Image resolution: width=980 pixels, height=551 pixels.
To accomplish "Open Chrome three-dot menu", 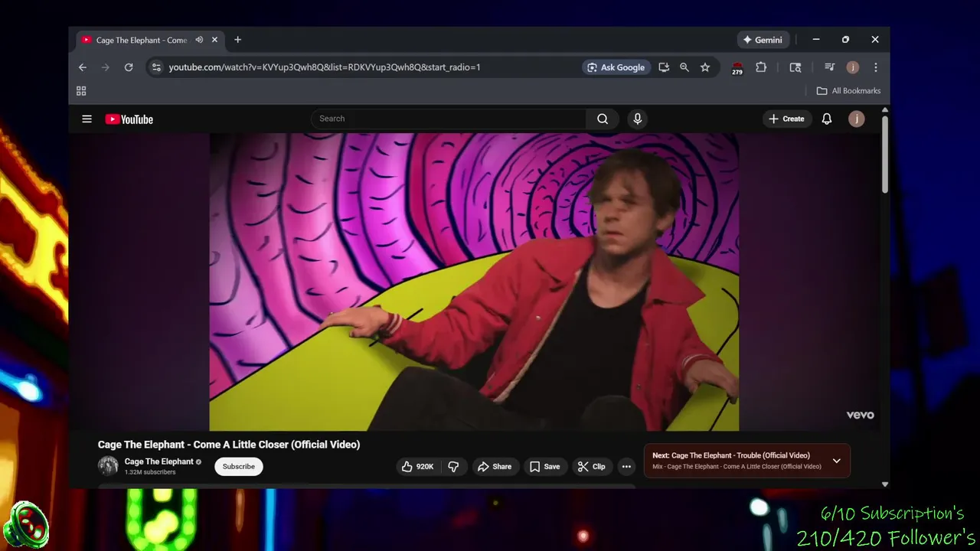I will (x=876, y=67).
